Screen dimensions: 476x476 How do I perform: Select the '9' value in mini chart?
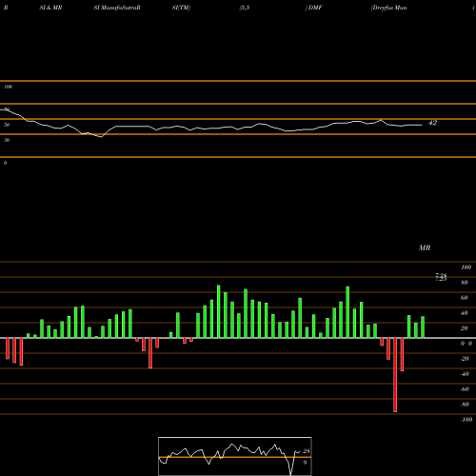tap(305, 463)
